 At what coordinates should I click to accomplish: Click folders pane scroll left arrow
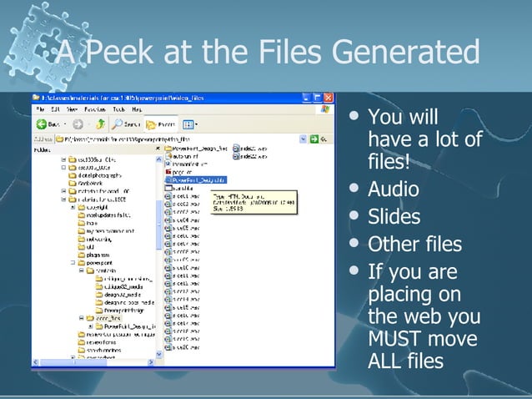[35, 362]
